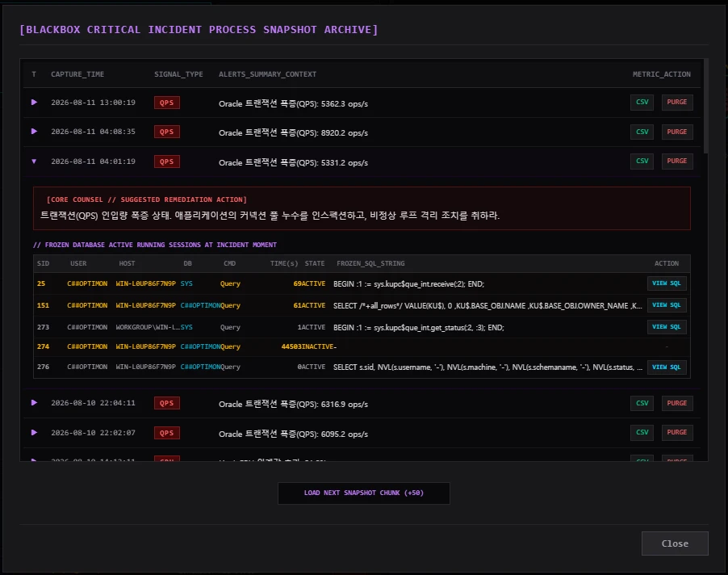Click the QPS badge for 22:04:11
The height and width of the screenshot is (575, 728).
[x=167, y=403]
